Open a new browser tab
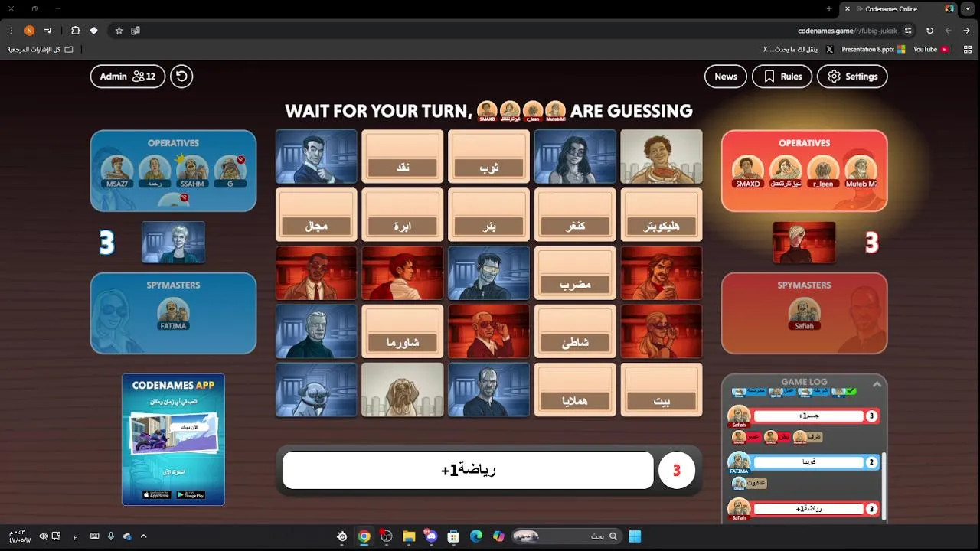This screenshot has height=551, width=980. [829, 9]
